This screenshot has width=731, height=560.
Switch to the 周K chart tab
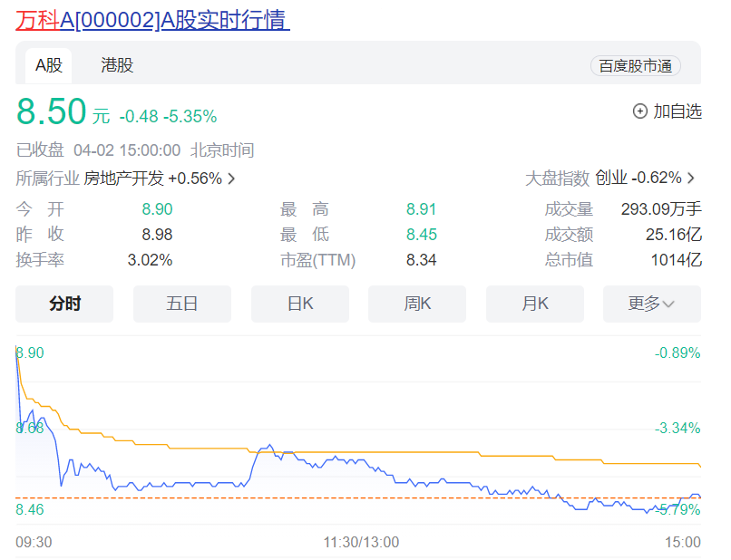[x=417, y=304]
